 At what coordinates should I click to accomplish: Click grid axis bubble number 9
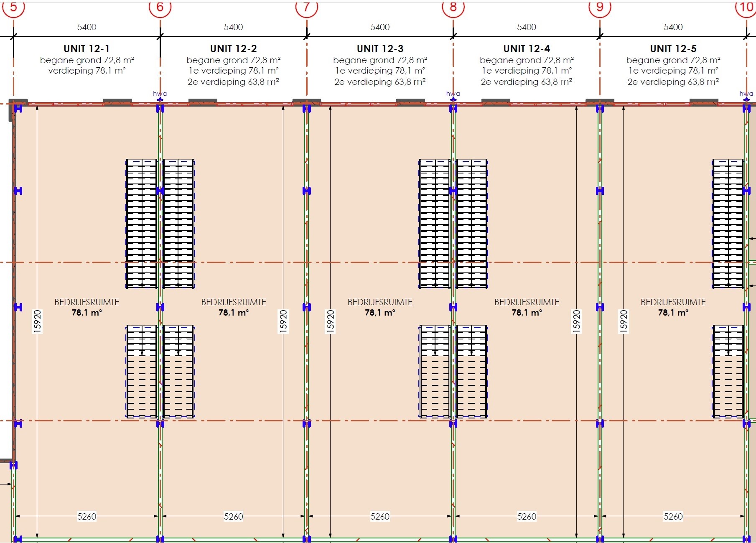tap(600, 7)
